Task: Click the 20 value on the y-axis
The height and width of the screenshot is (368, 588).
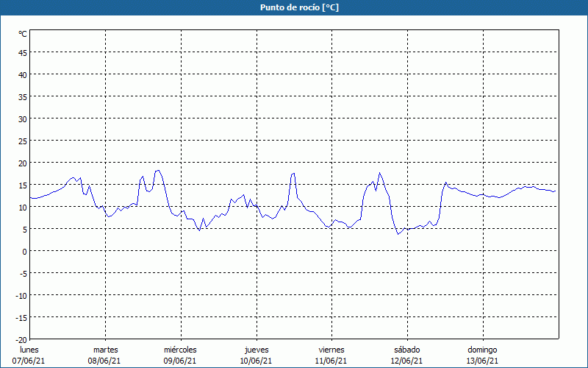Action: pyautogui.click(x=22, y=163)
